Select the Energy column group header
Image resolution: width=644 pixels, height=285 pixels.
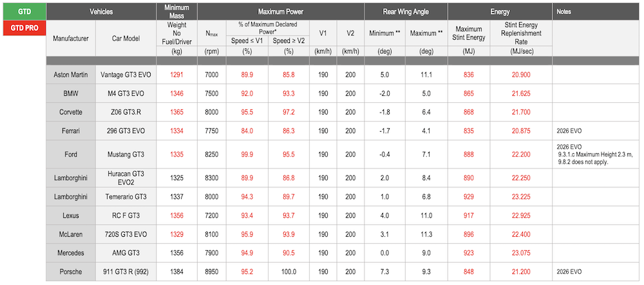500,12
